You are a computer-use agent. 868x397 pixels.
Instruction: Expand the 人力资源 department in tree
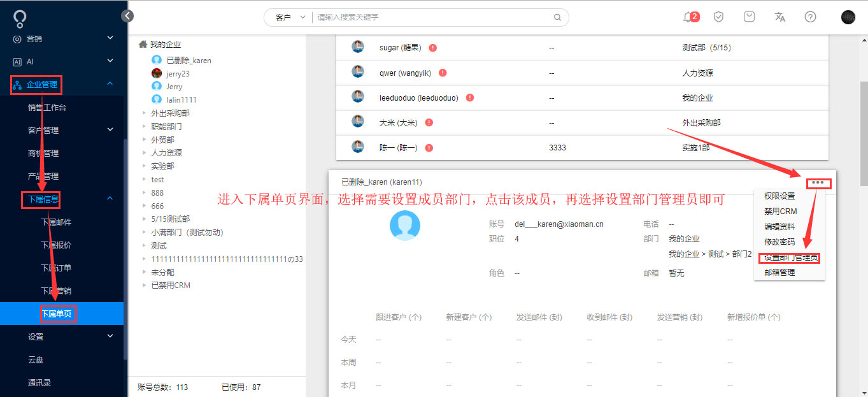(144, 152)
